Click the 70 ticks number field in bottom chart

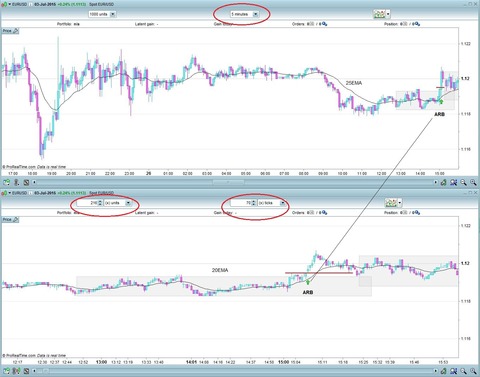(x=241, y=203)
